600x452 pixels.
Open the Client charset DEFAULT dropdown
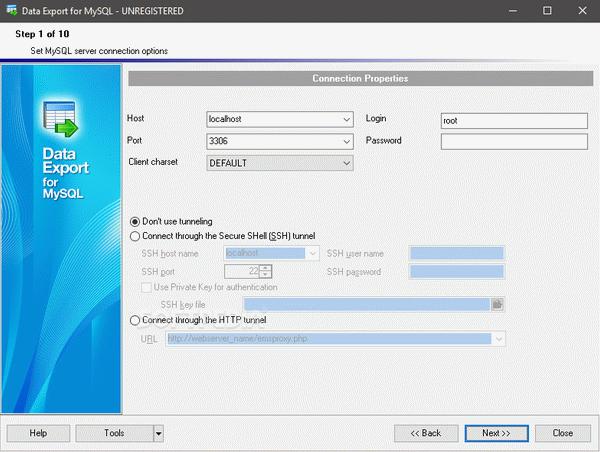[x=346, y=163]
